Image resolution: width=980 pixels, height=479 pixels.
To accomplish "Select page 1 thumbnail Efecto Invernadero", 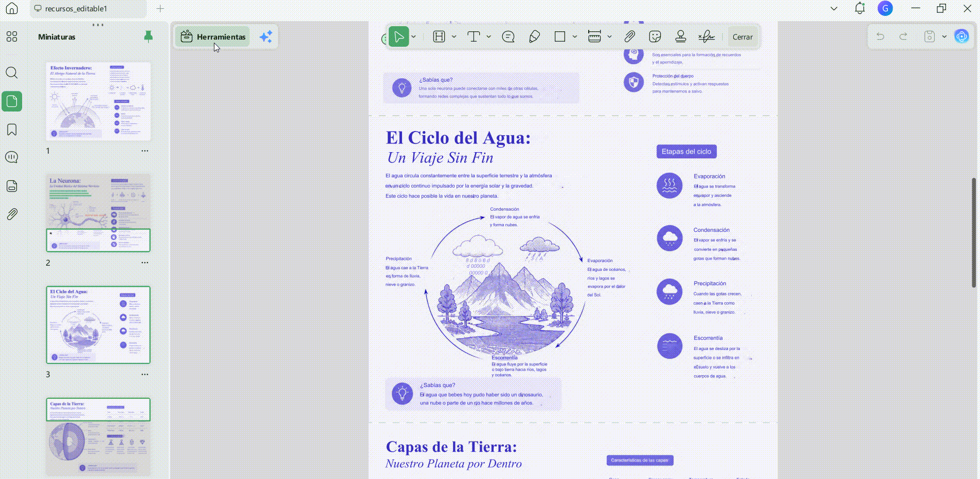I will click(98, 102).
